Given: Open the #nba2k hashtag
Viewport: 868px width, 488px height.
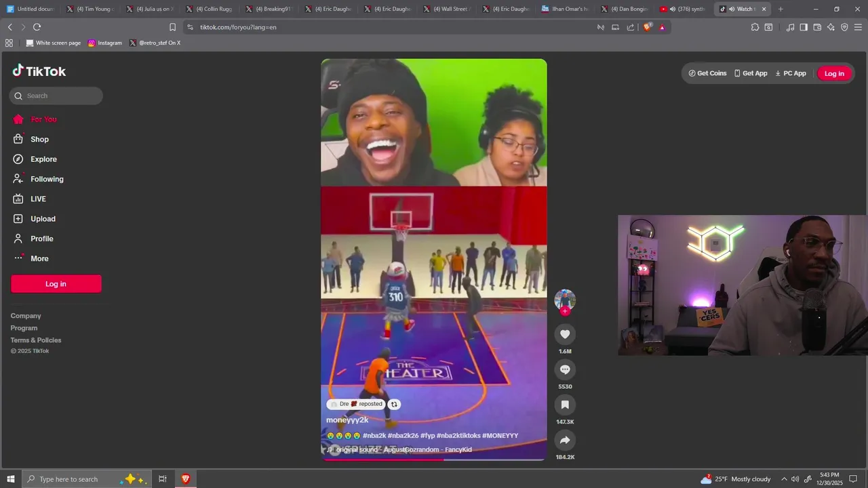Looking at the screenshot, I should point(374,436).
